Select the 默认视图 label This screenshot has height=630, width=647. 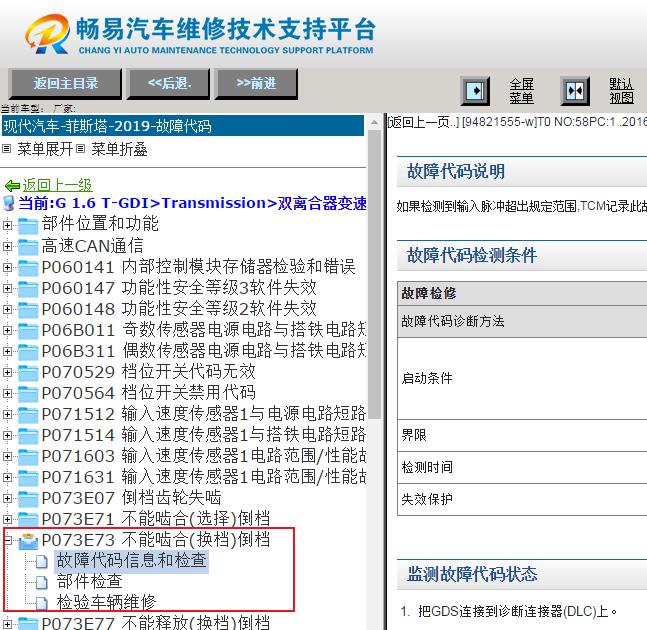click(621, 91)
